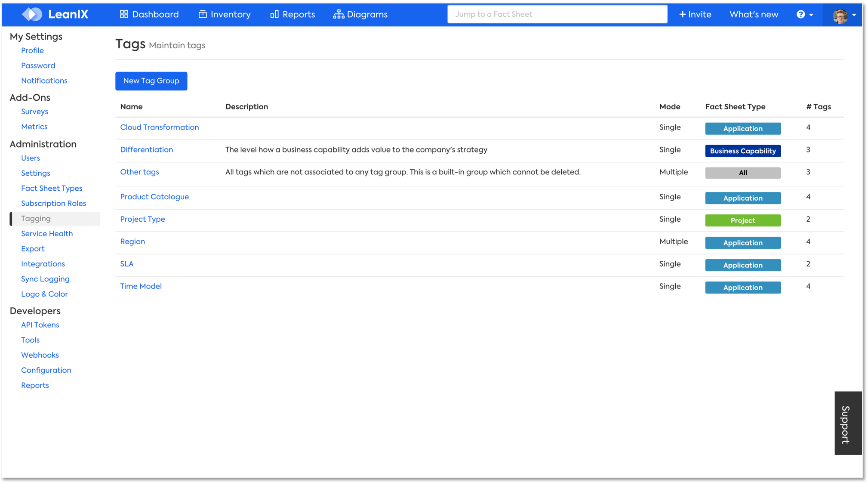Select Tagging in the Administration sidebar
868x483 pixels.
(36, 219)
